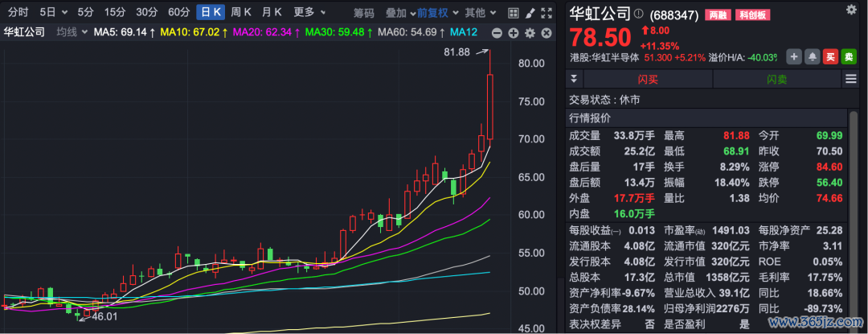Open the 5日 period dropdown
The width and height of the screenshot is (868, 334).
coord(54,12)
